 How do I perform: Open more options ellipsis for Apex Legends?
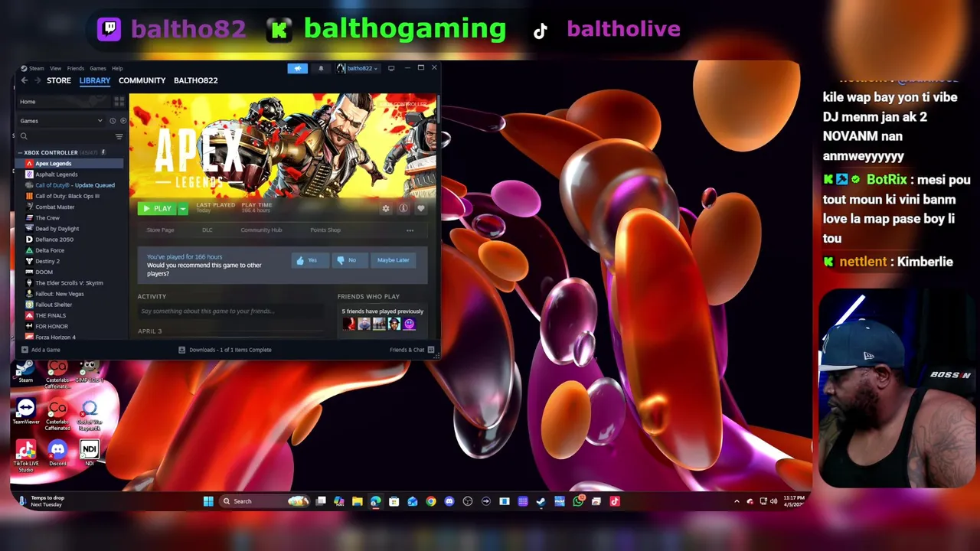(410, 230)
